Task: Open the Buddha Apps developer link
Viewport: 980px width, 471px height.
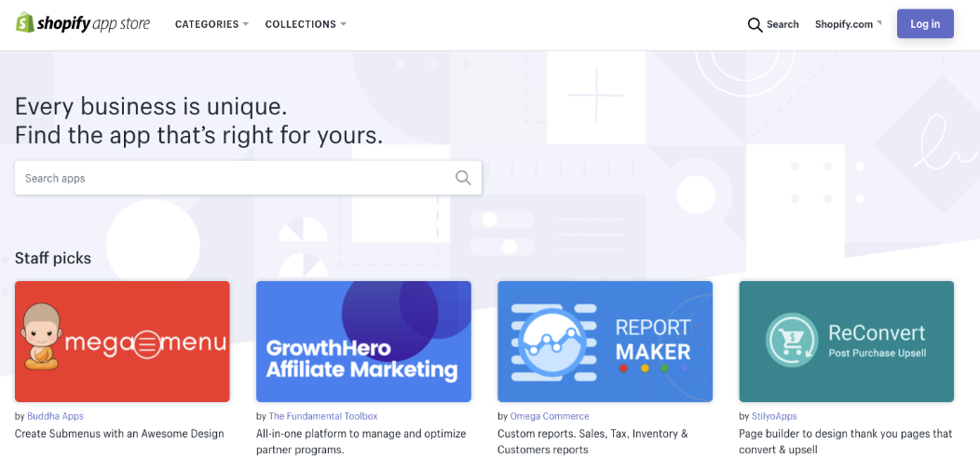Action: [55, 416]
